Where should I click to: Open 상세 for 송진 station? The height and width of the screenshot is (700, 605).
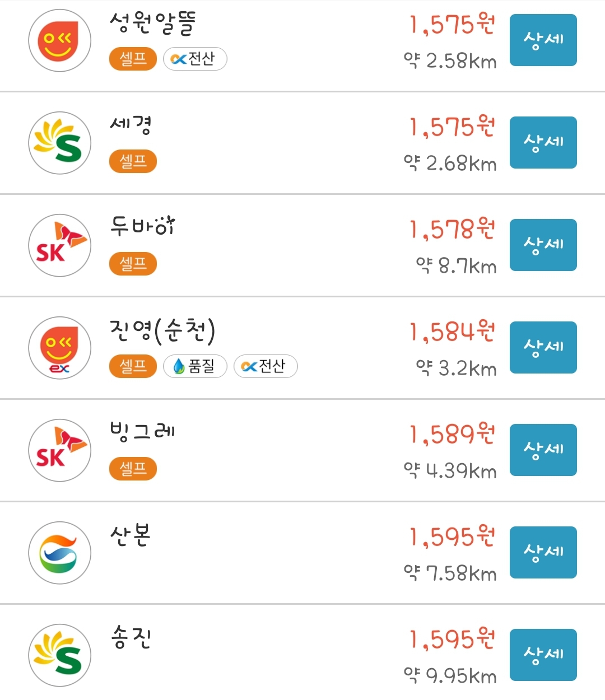pyautogui.click(x=543, y=655)
